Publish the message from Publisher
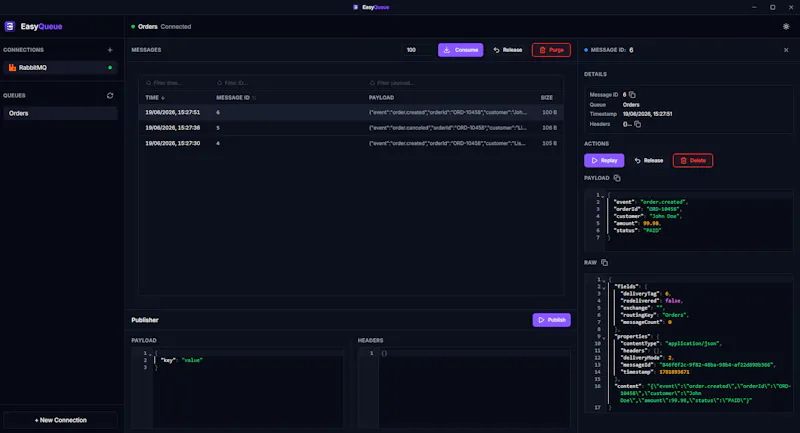 point(552,320)
